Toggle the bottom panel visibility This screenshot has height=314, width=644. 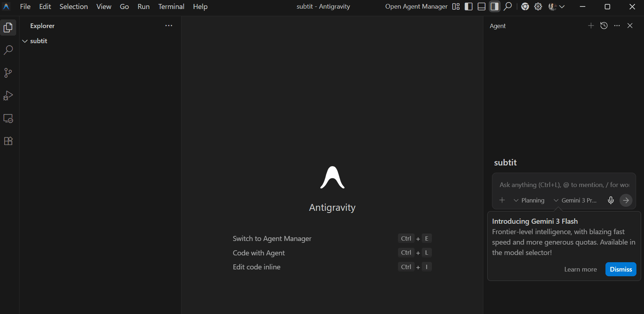482,6
